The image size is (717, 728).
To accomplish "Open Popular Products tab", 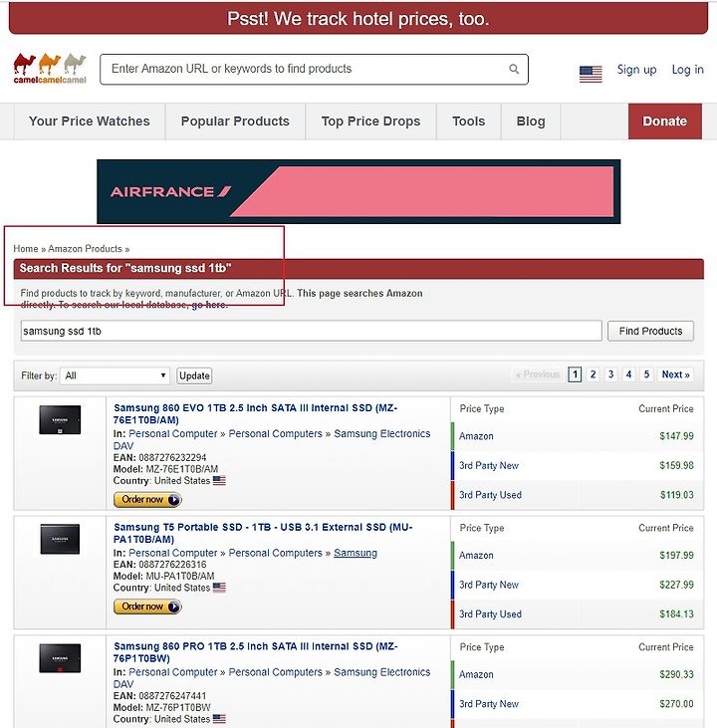I will pos(235,121).
